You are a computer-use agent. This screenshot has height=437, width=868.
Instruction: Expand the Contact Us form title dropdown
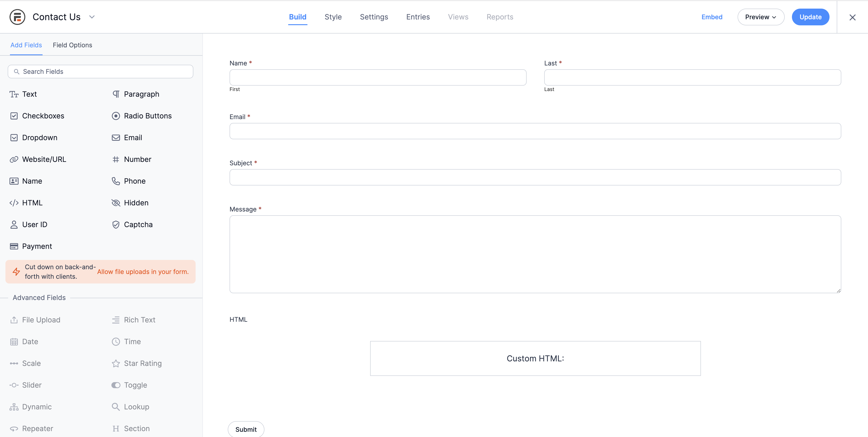[92, 17]
